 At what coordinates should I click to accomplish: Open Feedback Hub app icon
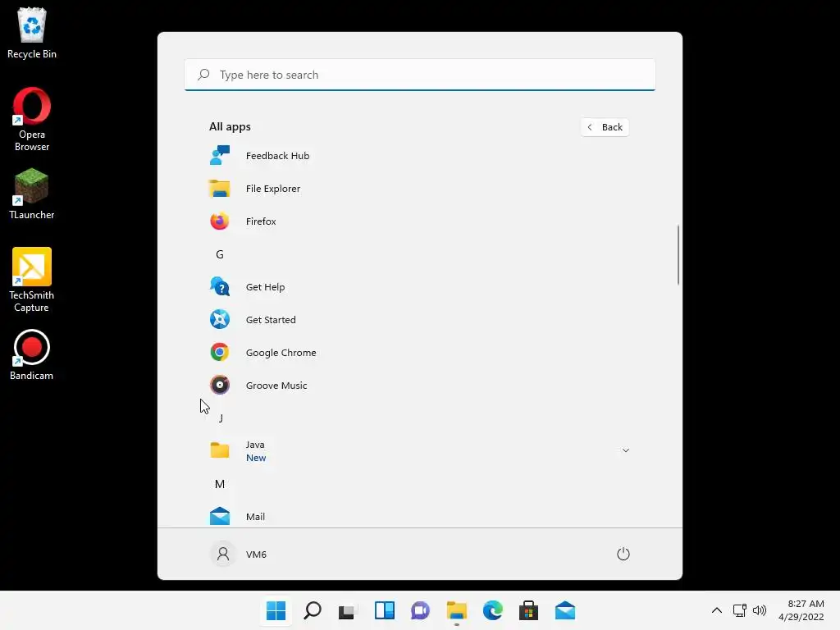coord(220,156)
